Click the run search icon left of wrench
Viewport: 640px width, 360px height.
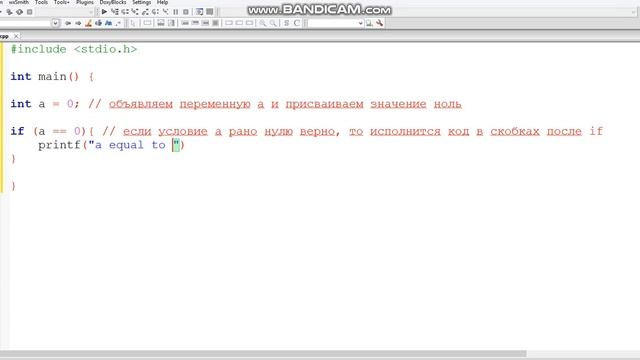369,23
